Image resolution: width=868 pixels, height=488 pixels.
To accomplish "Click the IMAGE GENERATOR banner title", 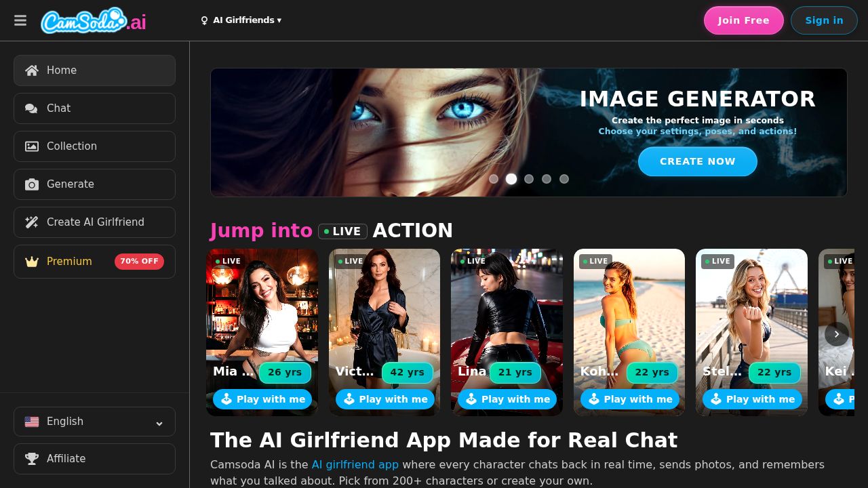I will pyautogui.click(x=697, y=99).
